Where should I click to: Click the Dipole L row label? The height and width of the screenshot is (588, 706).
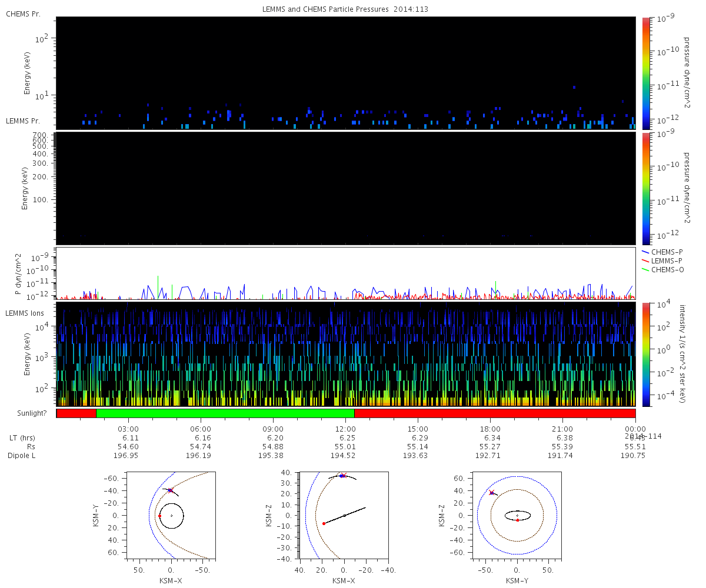22,456
